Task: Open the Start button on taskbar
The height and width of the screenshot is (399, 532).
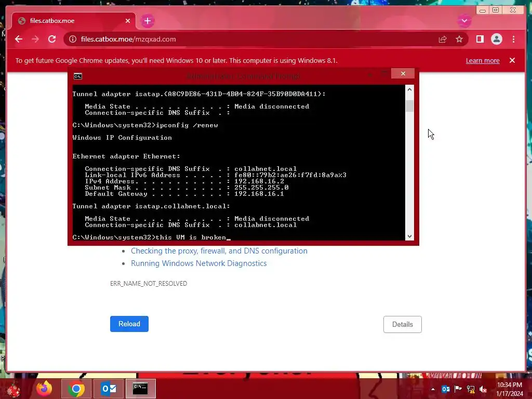Action: pos(14,389)
